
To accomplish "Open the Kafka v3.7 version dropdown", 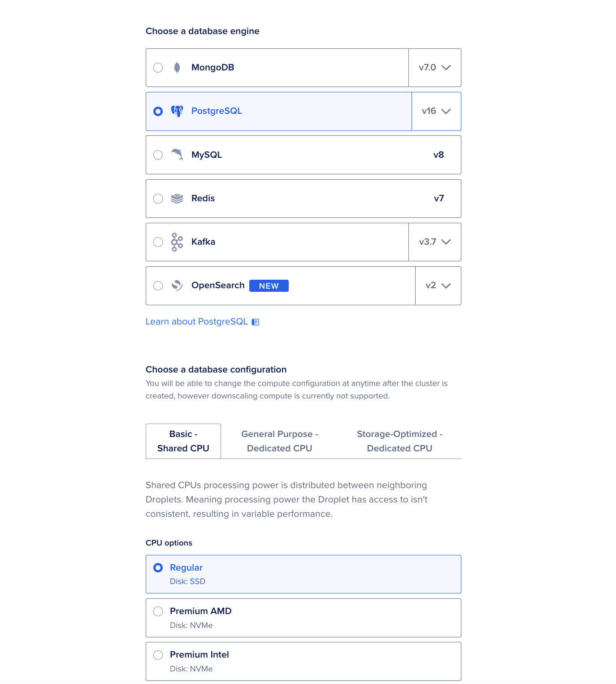I will pos(434,242).
